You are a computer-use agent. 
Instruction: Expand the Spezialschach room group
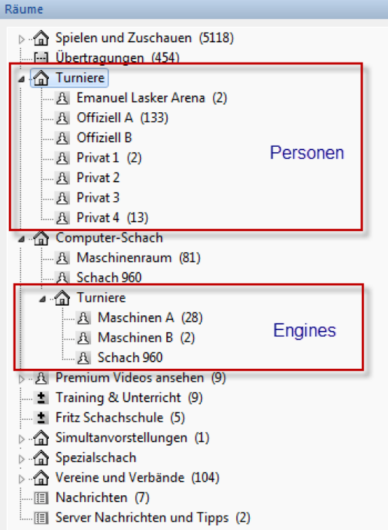[22, 459]
